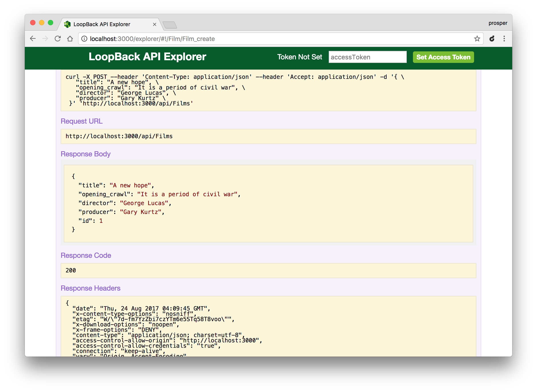Click the Set Access Token button
The height and width of the screenshot is (392, 537).
pyautogui.click(x=443, y=57)
